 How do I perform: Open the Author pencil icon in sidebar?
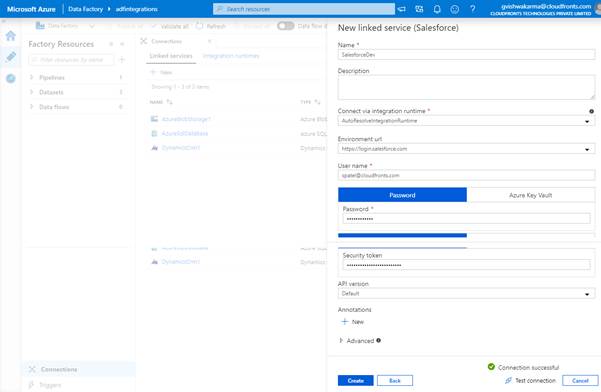pos(11,57)
